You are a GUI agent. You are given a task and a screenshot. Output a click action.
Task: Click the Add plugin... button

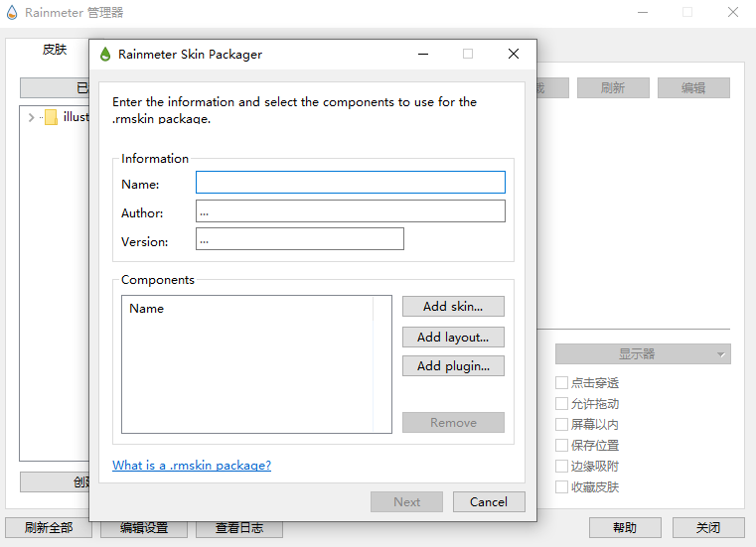click(453, 365)
